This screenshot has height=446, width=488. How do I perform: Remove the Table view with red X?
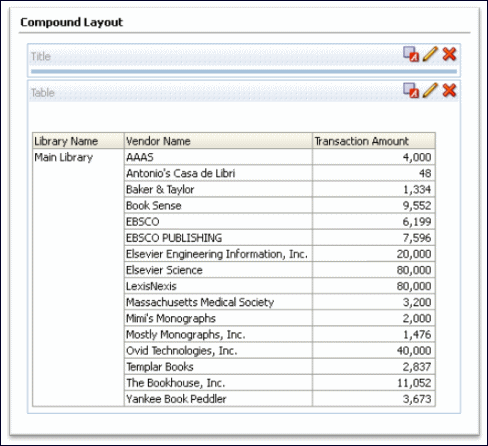tap(449, 90)
